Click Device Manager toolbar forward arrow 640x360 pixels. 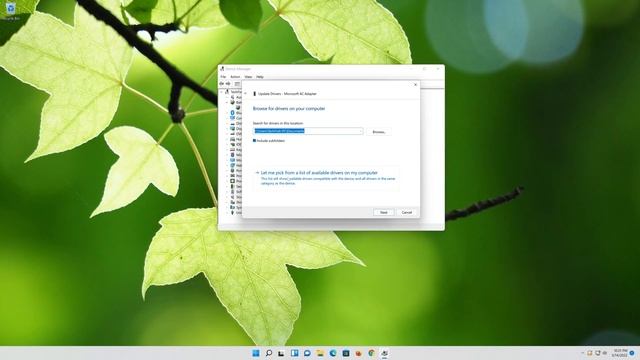228,84
